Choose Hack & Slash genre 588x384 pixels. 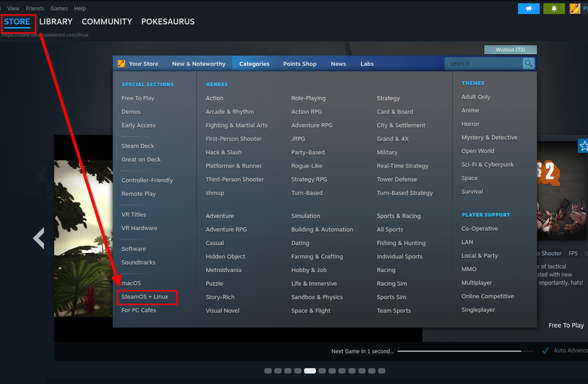pos(224,152)
